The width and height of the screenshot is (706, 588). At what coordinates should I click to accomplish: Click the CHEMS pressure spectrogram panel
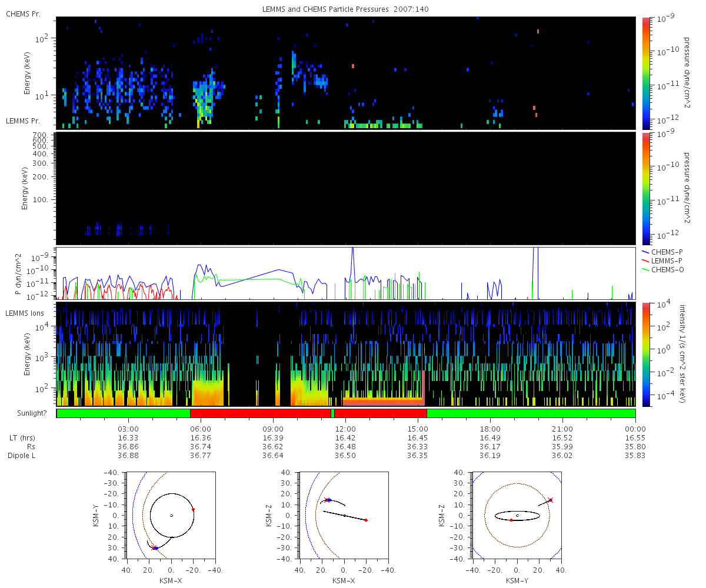click(x=345, y=73)
